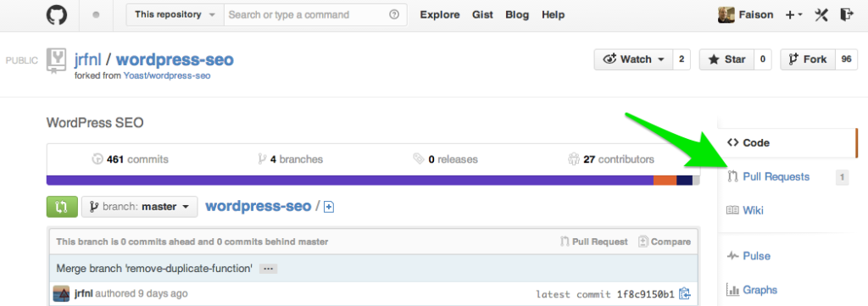Open the Pull Requests sidebar tab
This screenshot has width=868, height=306.
[x=776, y=177]
